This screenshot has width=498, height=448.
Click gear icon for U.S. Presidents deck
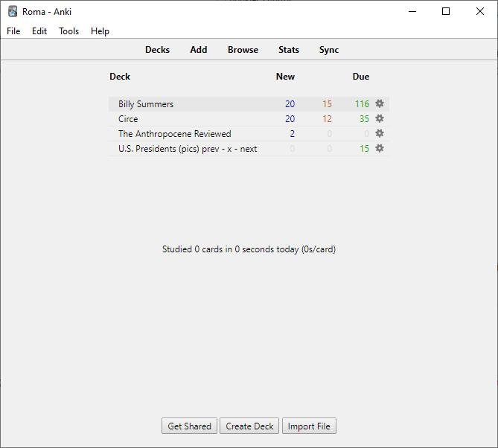pos(379,149)
